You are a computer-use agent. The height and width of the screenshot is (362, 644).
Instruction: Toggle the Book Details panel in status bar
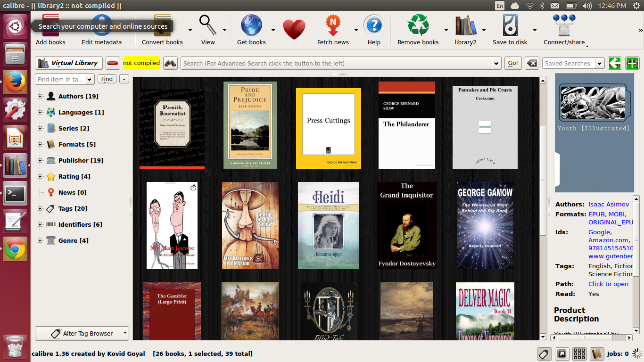coord(597,354)
